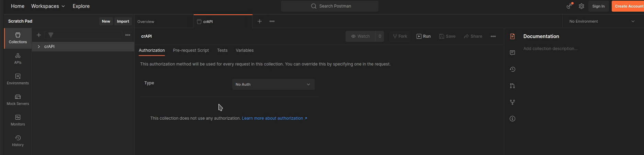Create a new collection with plus icon
The image size is (644, 155).
pos(39,35)
